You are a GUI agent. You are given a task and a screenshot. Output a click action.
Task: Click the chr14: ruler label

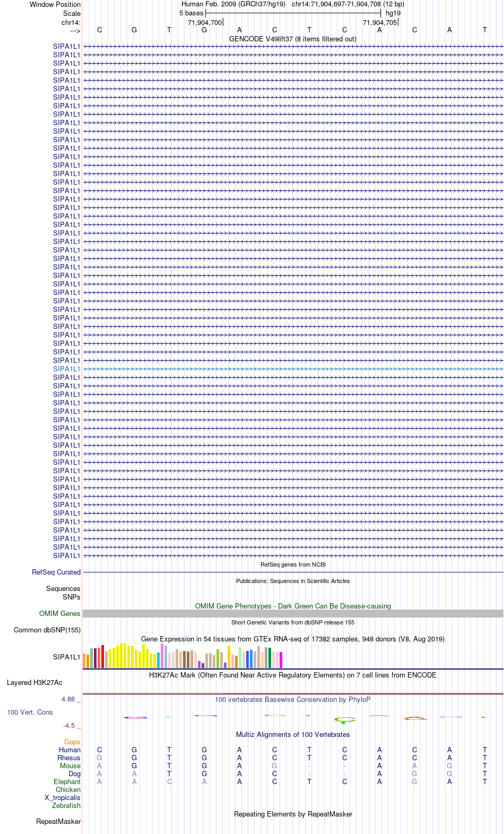(71, 22)
